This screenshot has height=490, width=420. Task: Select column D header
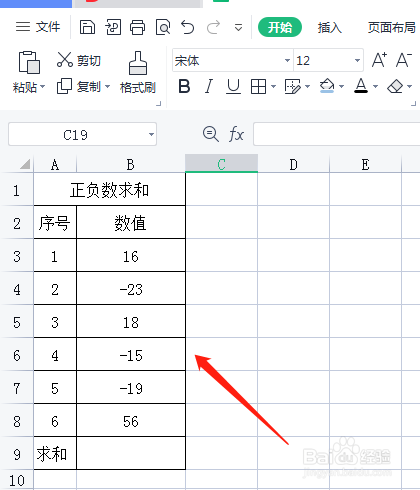point(293,164)
